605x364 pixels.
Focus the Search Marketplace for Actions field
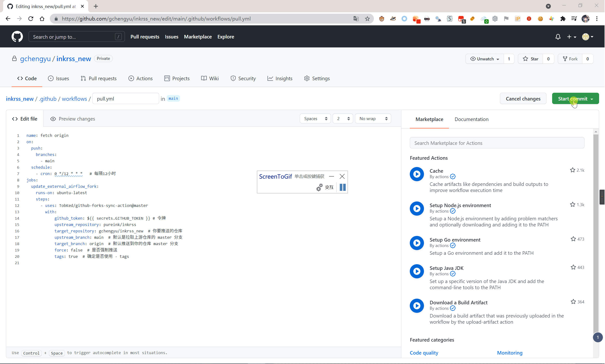497,143
